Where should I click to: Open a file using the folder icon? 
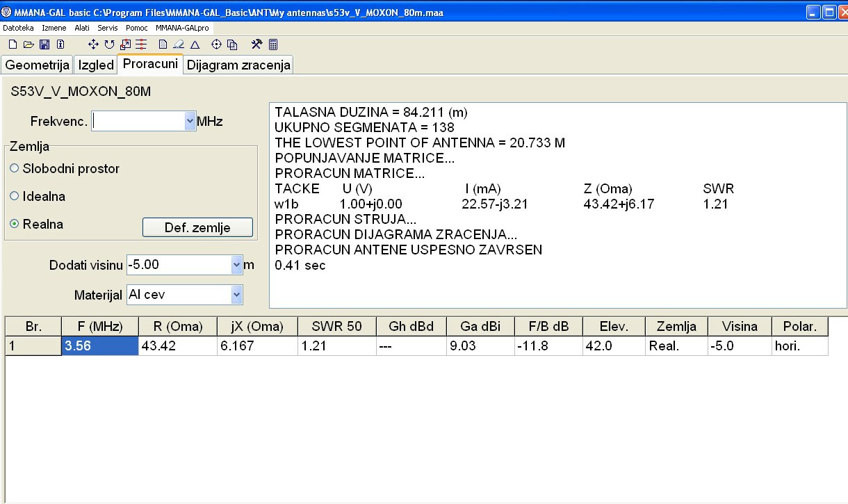[28, 44]
